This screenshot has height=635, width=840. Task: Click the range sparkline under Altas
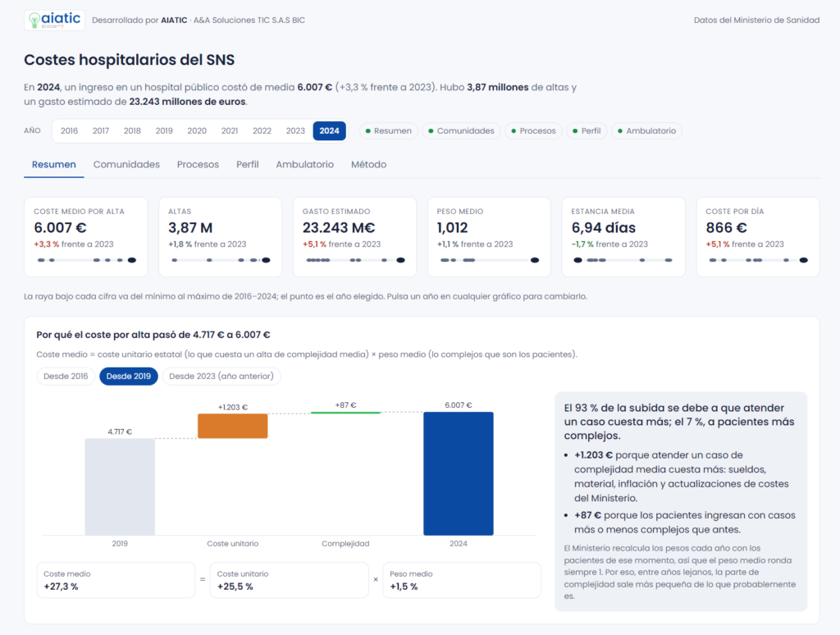click(220, 260)
